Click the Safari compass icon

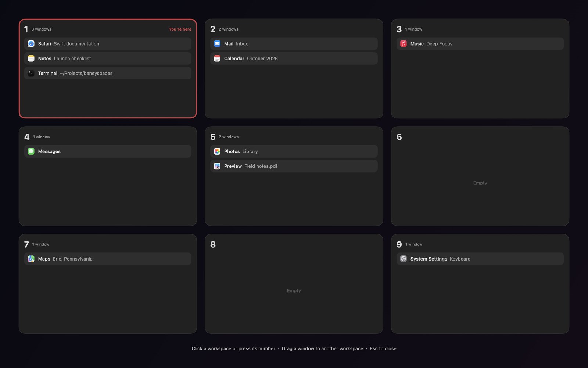(31, 44)
